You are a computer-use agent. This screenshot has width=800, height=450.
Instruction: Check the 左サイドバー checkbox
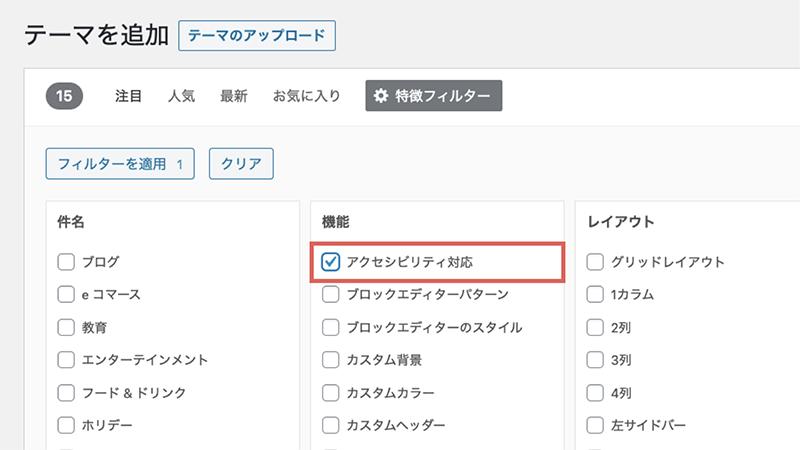pyautogui.click(x=595, y=425)
